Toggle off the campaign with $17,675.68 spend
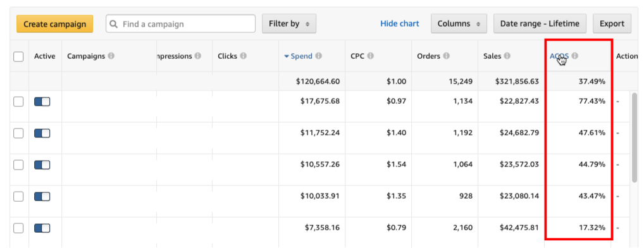Image resolution: width=644 pixels, height=248 pixels. [x=42, y=101]
